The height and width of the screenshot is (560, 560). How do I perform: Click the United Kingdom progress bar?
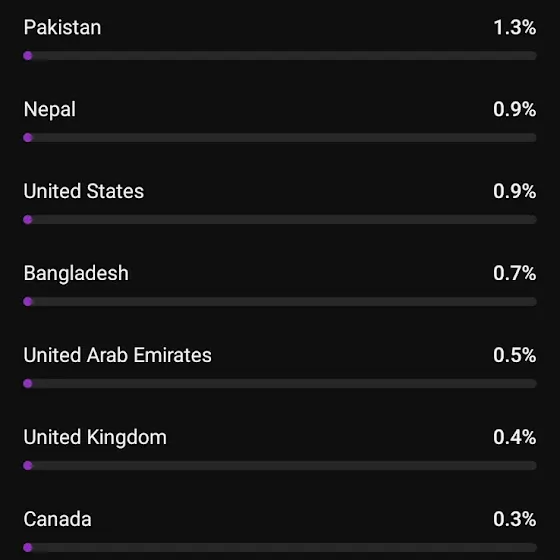[280, 466]
